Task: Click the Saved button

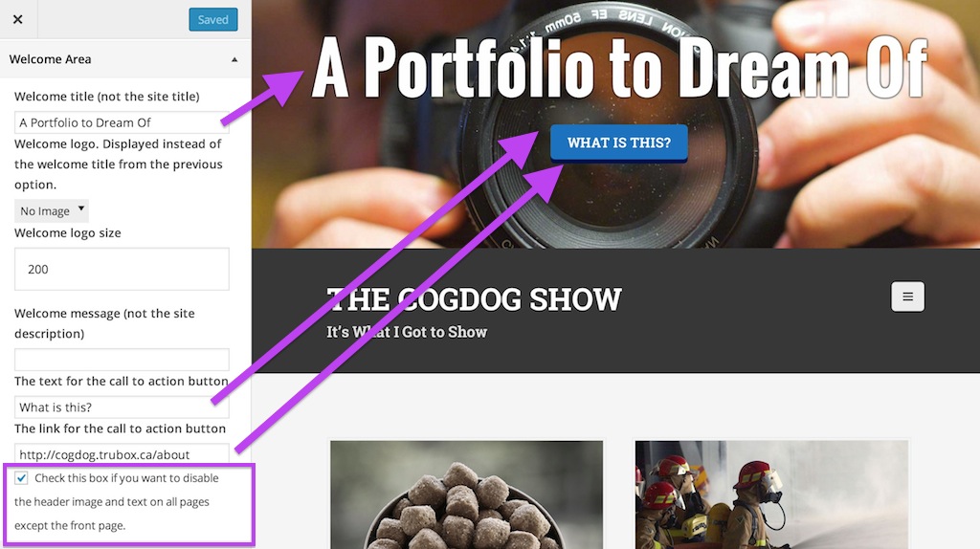Action: click(x=213, y=19)
